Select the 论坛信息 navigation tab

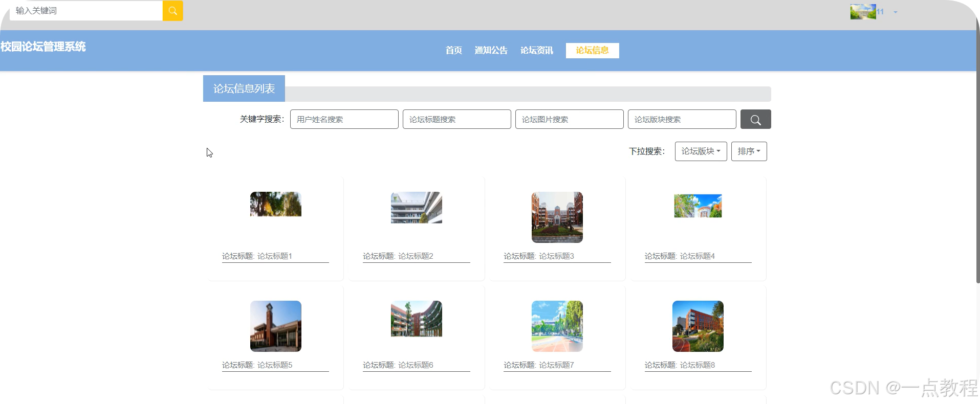(x=593, y=50)
